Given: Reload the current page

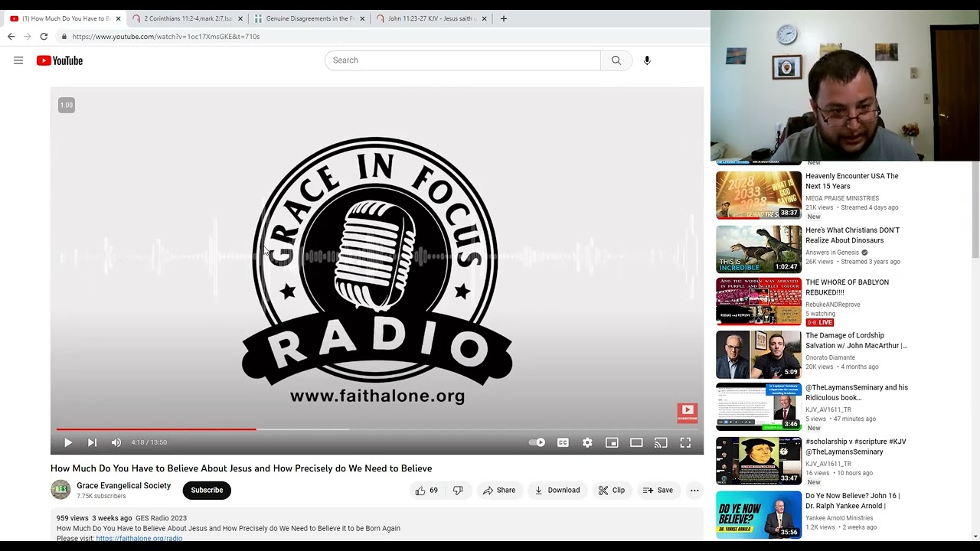Looking at the screenshot, I should click(44, 36).
